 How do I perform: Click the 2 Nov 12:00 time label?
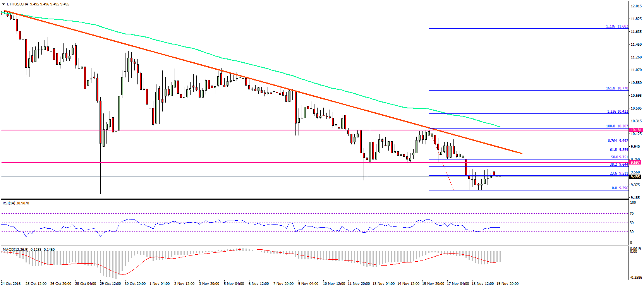(x=184, y=284)
